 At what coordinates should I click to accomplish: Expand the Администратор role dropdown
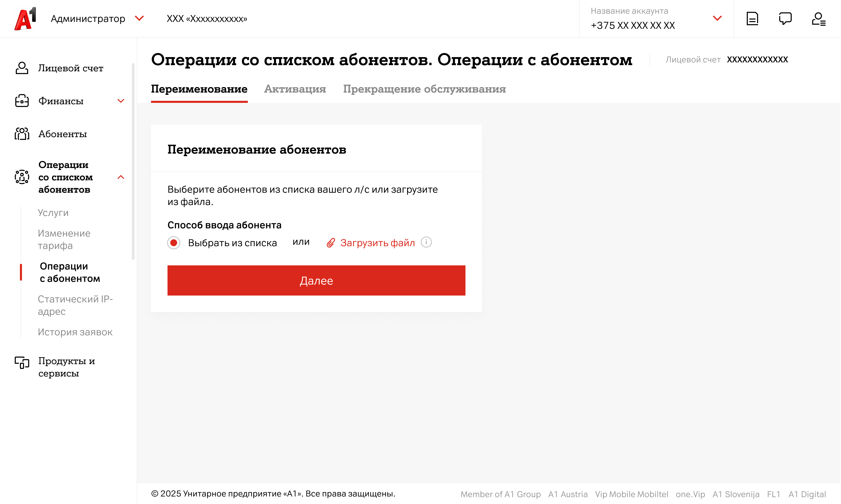click(x=139, y=18)
